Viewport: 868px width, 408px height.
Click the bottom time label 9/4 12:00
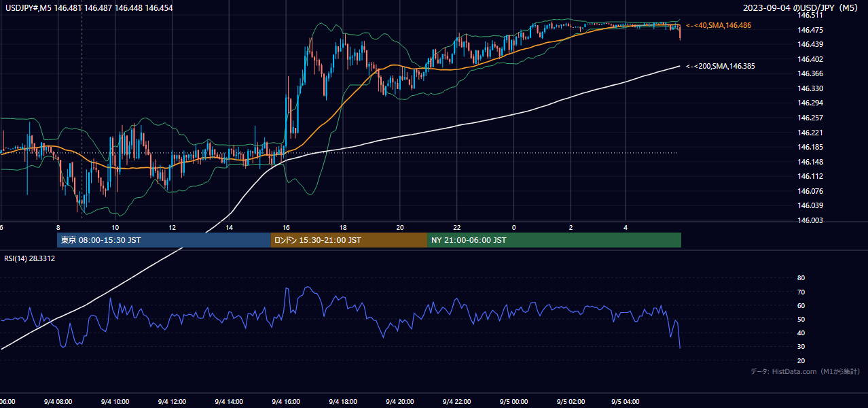coord(172,401)
